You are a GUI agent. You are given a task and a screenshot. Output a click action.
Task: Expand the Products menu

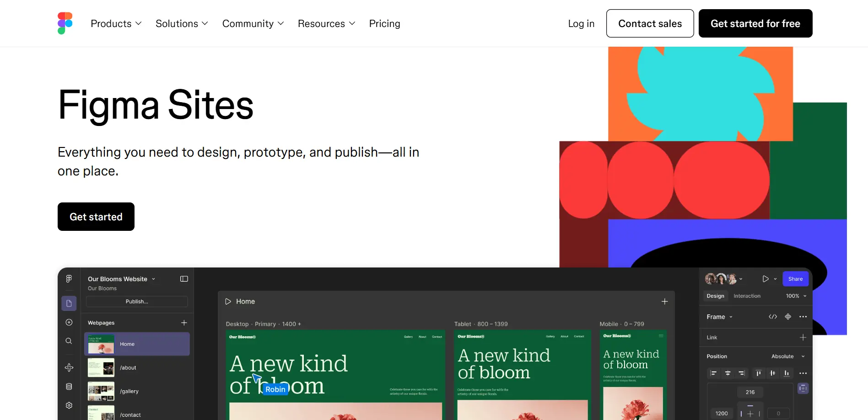click(116, 23)
